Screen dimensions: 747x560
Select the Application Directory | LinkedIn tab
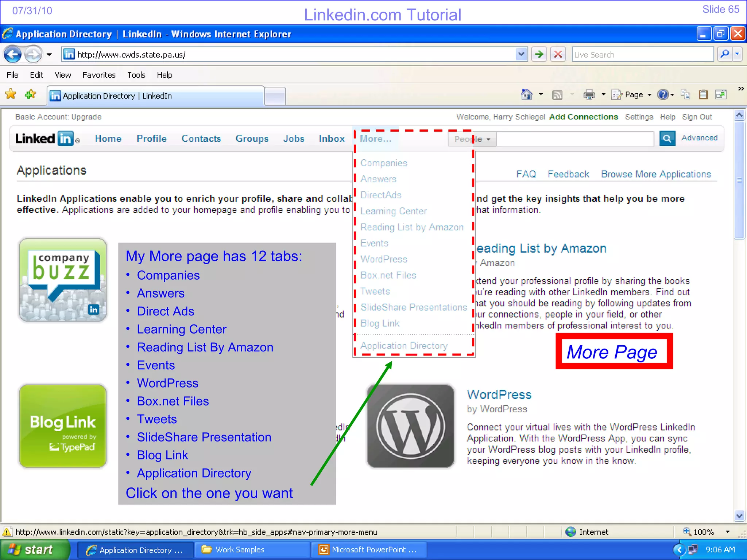pos(156,96)
